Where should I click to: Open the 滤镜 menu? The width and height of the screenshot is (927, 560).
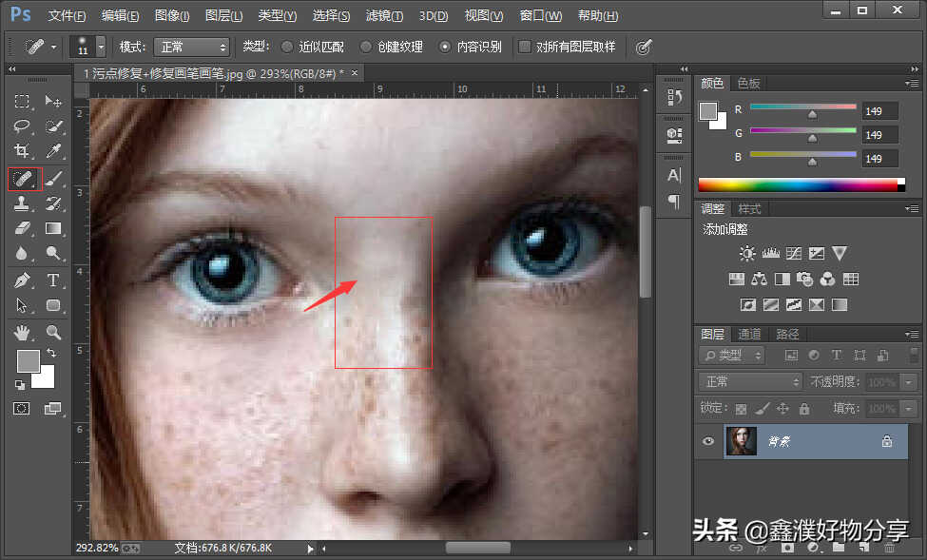[384, 16]
